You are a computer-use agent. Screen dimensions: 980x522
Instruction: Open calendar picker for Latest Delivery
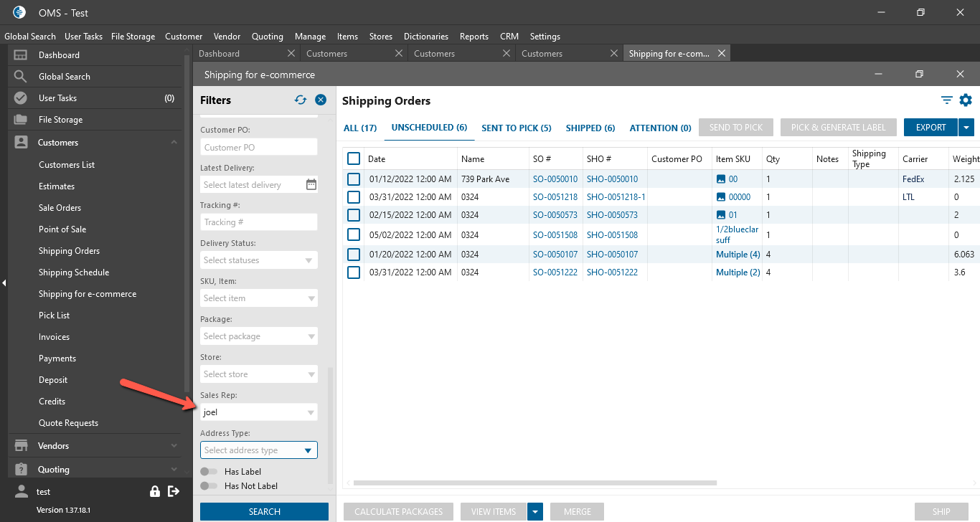(311, 185)
